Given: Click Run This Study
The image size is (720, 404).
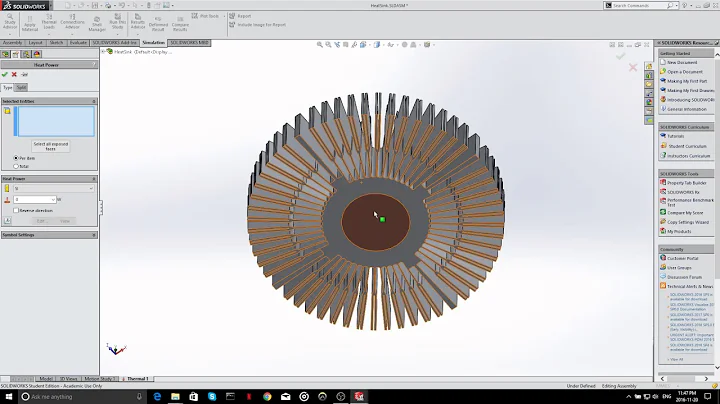Looking at the screenshot, I should click(118, 21).
